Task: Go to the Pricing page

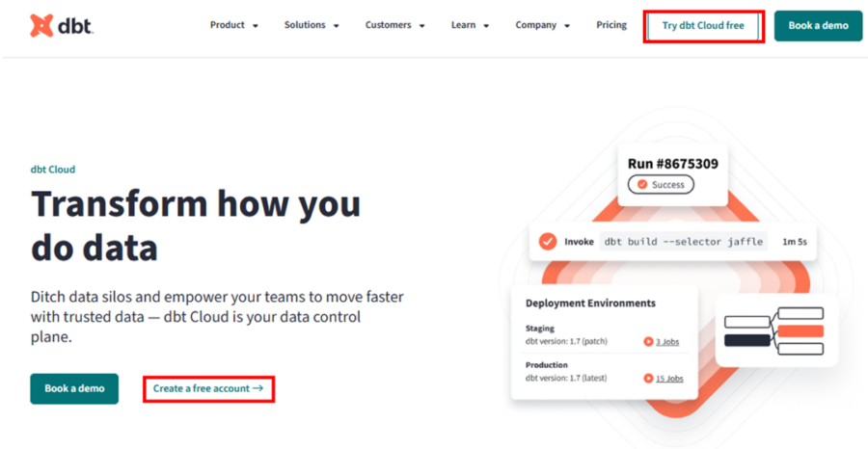Action: click(x=611, y=25)
